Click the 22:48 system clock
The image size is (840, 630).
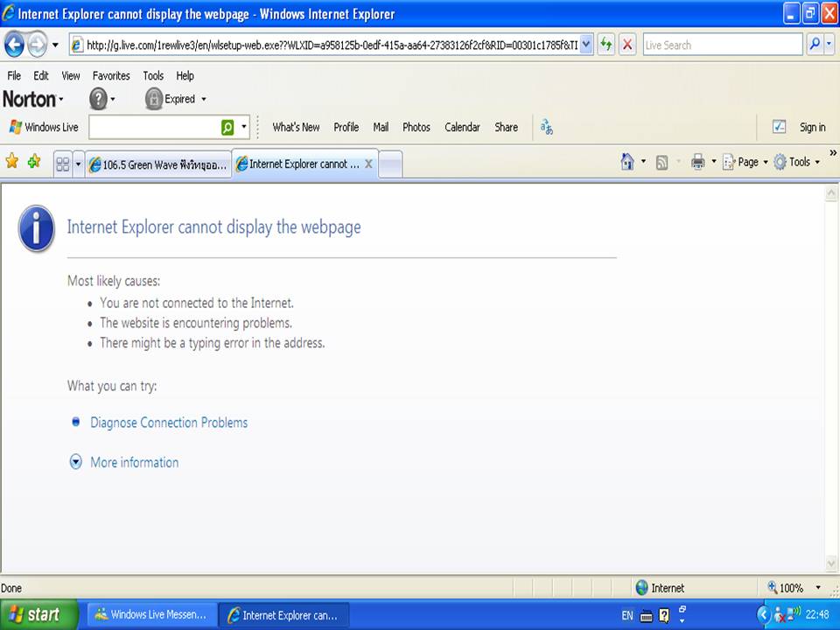tap(817, 615)
